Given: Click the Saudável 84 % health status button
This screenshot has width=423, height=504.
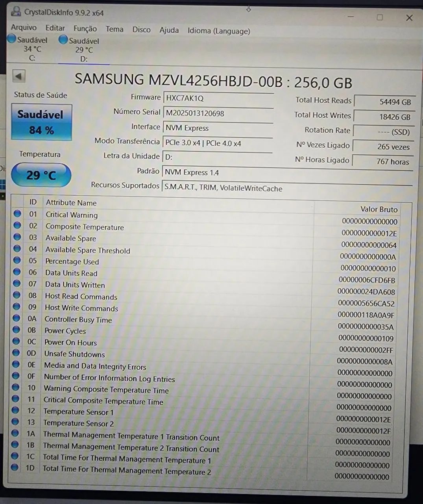Looking at the screenshot, I should (x=41, y=122).
